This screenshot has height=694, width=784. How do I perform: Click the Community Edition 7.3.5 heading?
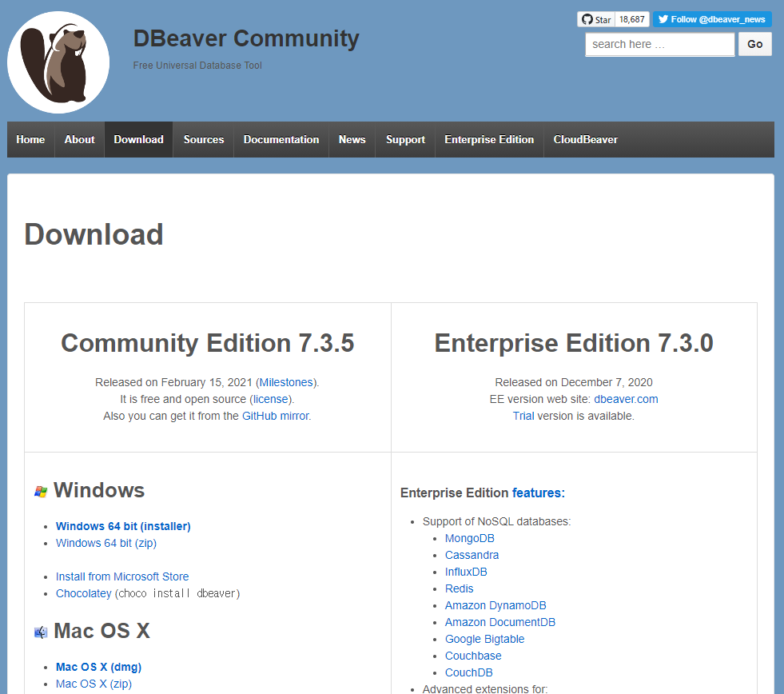pos(208,343)
